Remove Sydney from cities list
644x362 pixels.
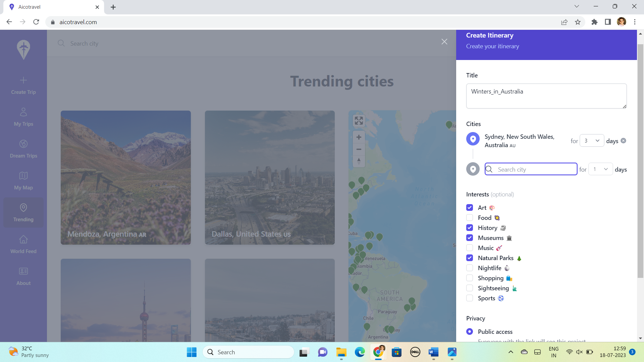pyautogui.click(x=623, y=141)
